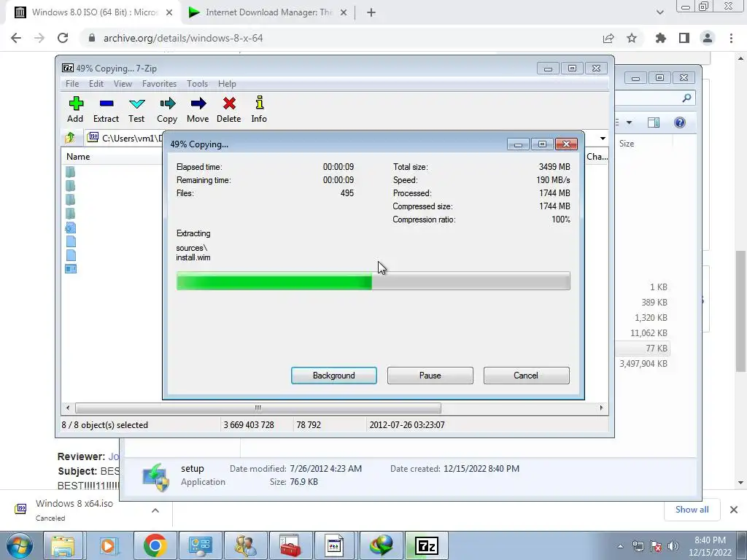Open the Tools menu in 7-Zip

pos(197,84)
